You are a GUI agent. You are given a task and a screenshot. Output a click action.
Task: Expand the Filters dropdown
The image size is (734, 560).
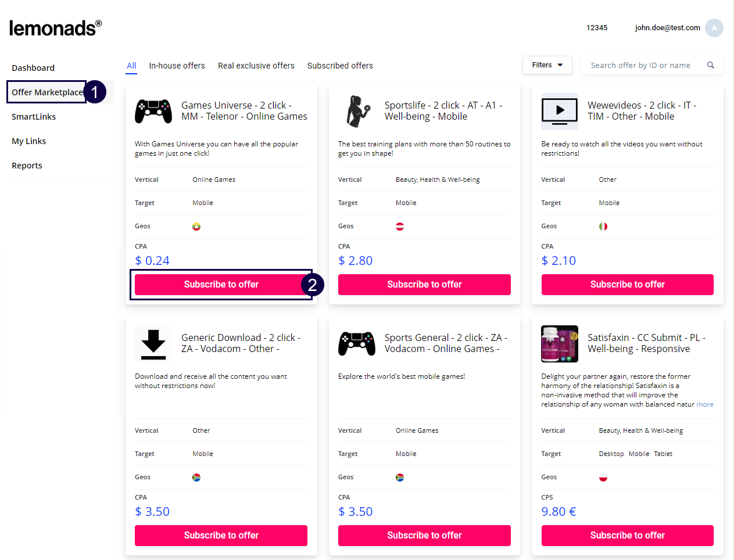click(547, 65)
